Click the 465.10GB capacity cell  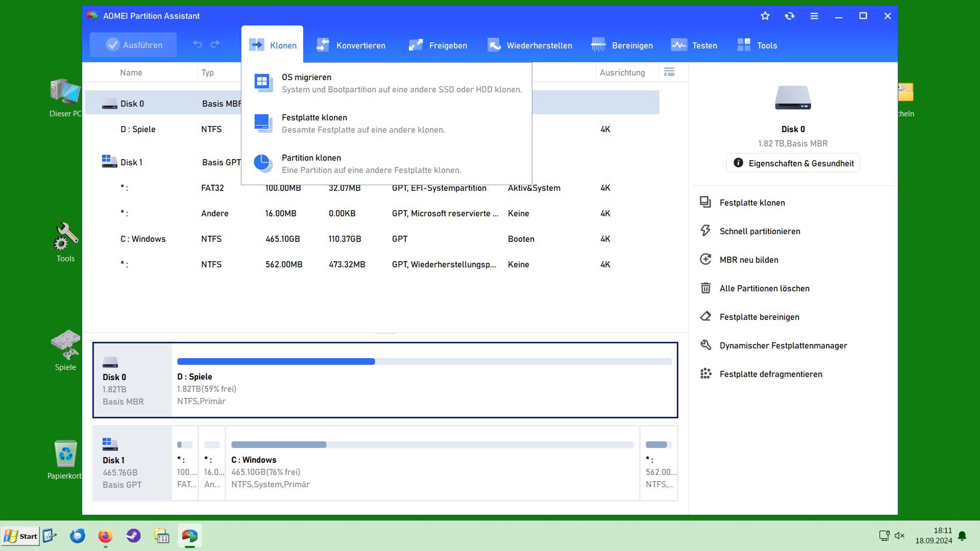click(282, 239)
